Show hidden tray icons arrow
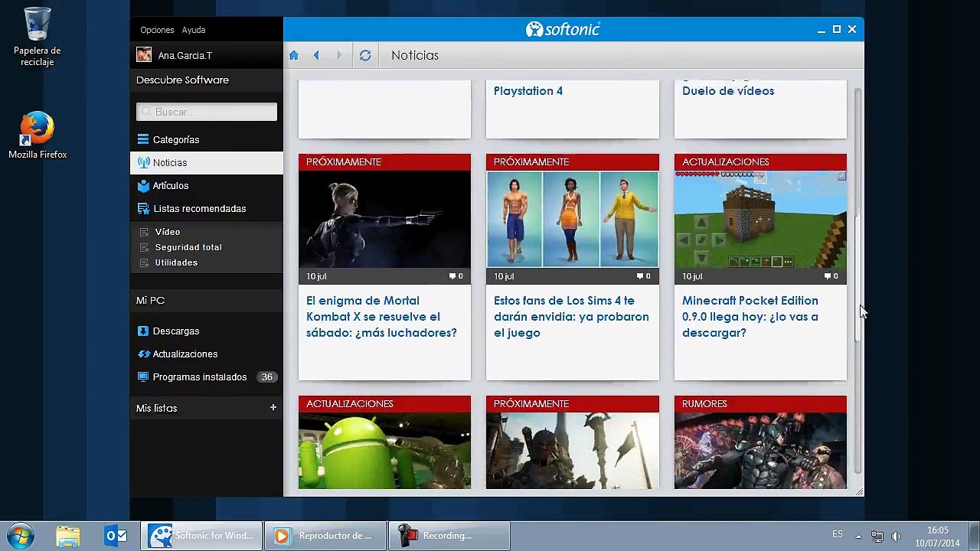980x551 pixels. pyautogui.click(x=858, y=536)
